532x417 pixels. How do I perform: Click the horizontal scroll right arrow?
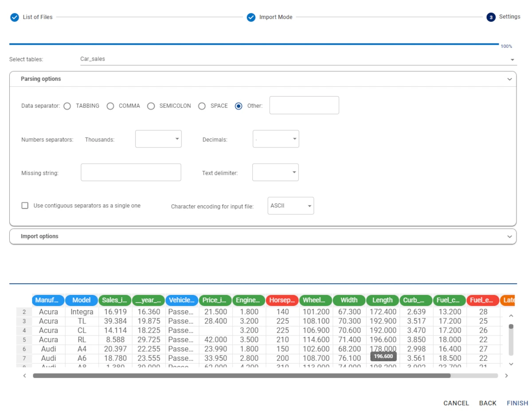506,375
